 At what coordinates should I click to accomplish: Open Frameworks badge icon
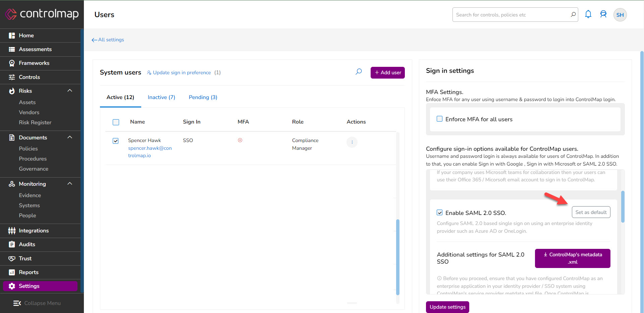(12, 63)
